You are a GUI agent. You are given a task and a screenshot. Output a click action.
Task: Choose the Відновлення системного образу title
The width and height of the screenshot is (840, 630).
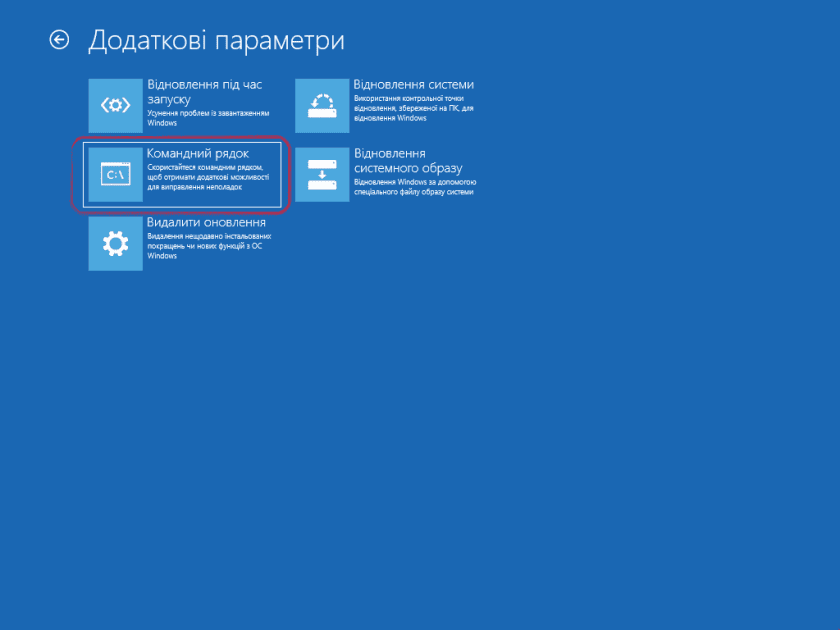click(389, 154)
